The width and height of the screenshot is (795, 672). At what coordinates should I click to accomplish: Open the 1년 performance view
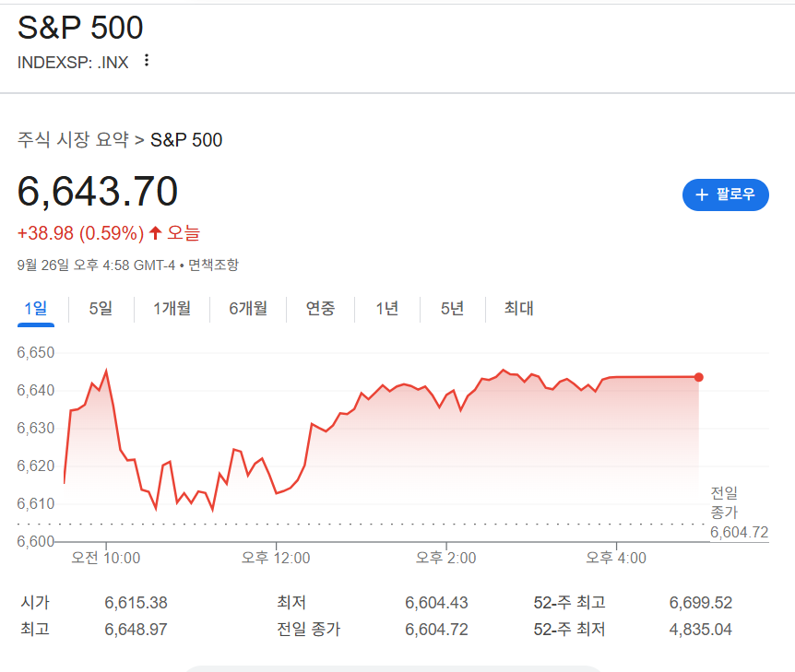click(386, 309)
